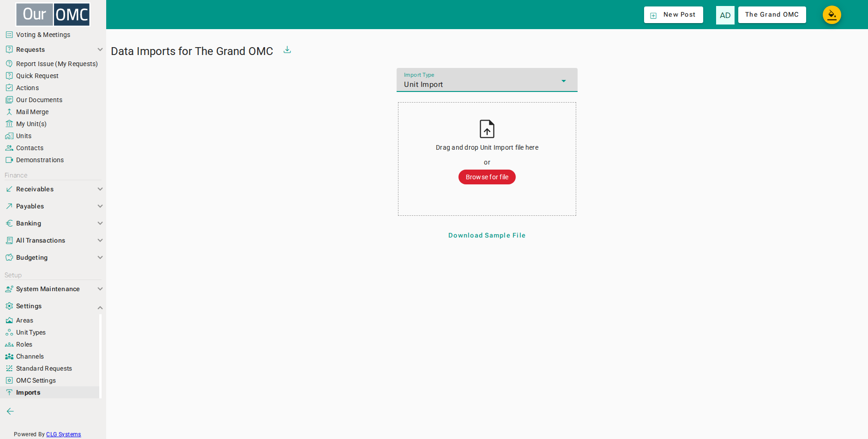
Task: Click the Actions checkmark icon
Action: [x=9, y=88]
